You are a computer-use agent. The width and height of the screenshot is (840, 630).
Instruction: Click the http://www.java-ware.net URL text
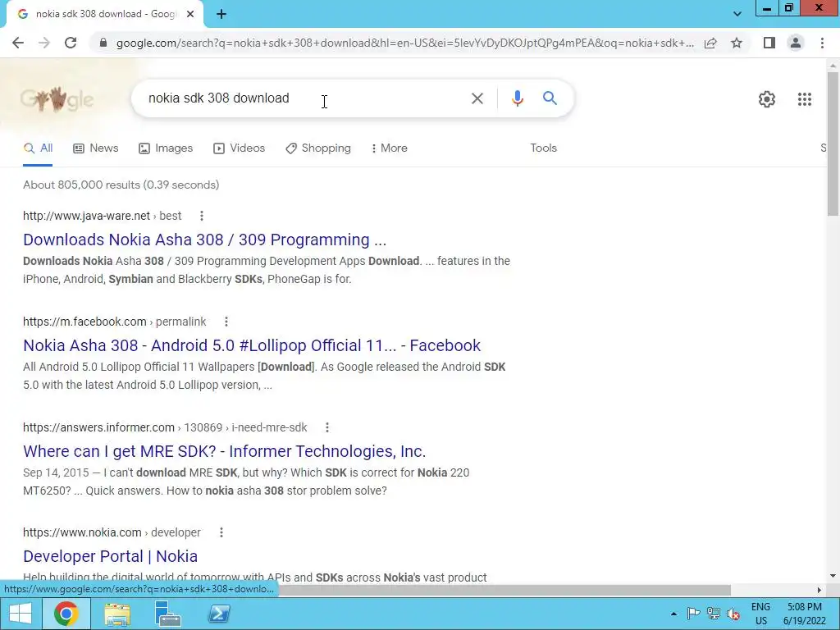[x=86, y=216]
